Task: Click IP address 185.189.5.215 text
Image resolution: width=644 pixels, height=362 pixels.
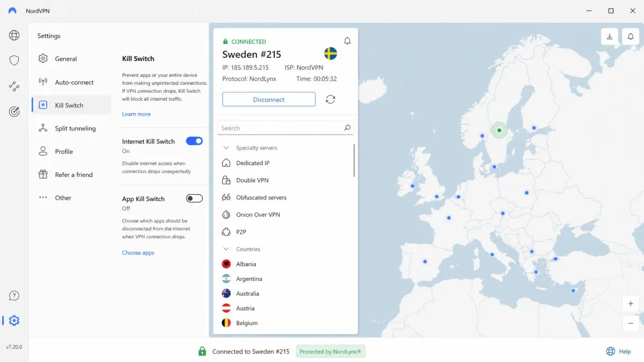Action: [x=246, y=68]
